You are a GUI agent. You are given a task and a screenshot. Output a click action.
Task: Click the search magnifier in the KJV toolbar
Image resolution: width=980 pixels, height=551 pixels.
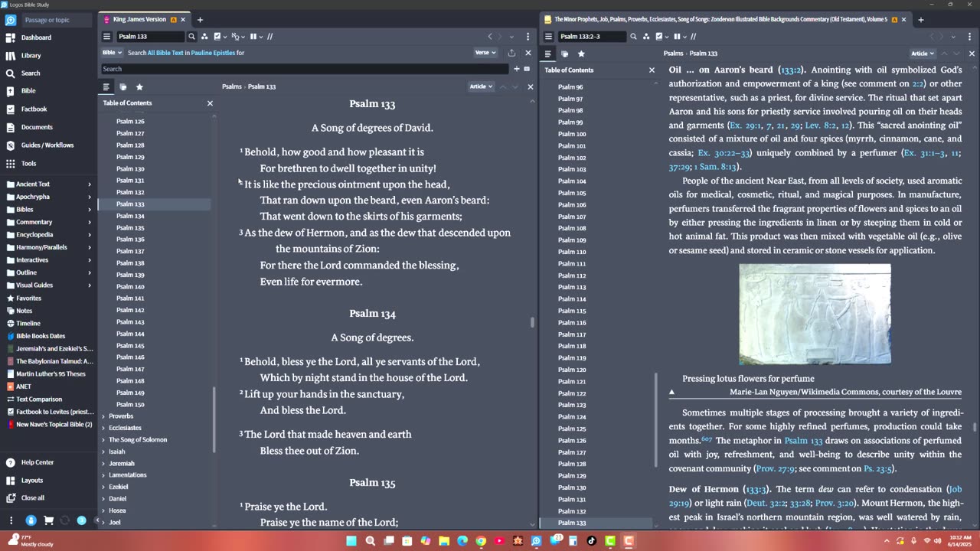(191, 36)
